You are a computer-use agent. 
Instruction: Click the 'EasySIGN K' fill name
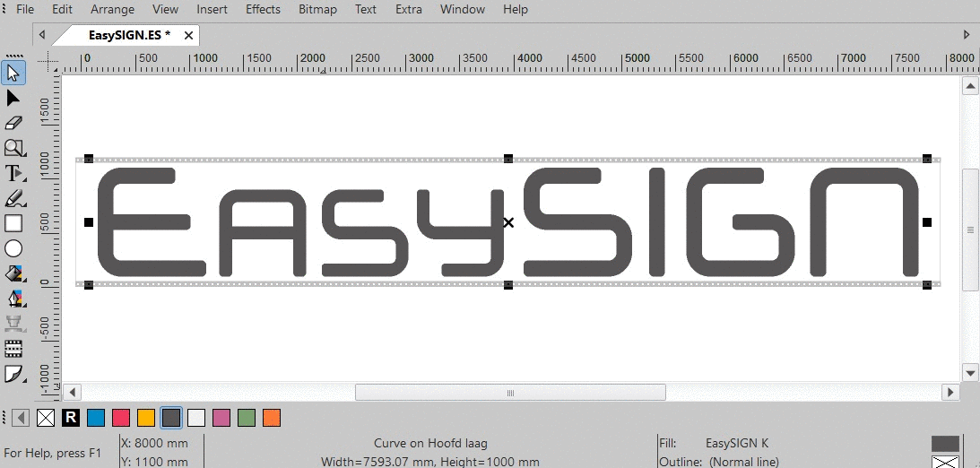click(737, 444)
